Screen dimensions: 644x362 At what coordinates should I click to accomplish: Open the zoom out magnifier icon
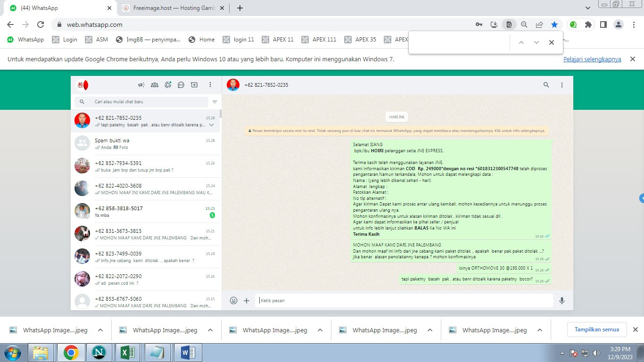point(524,25)
